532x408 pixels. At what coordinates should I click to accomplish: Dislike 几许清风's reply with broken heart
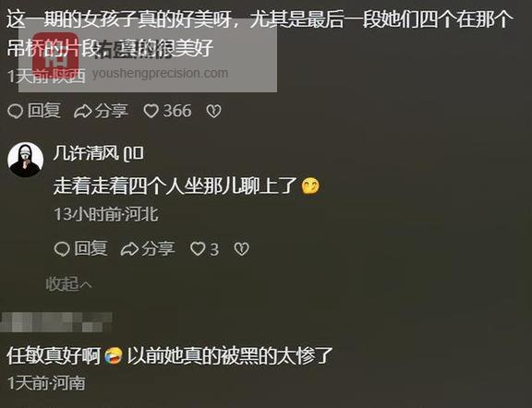coord(242,249)
